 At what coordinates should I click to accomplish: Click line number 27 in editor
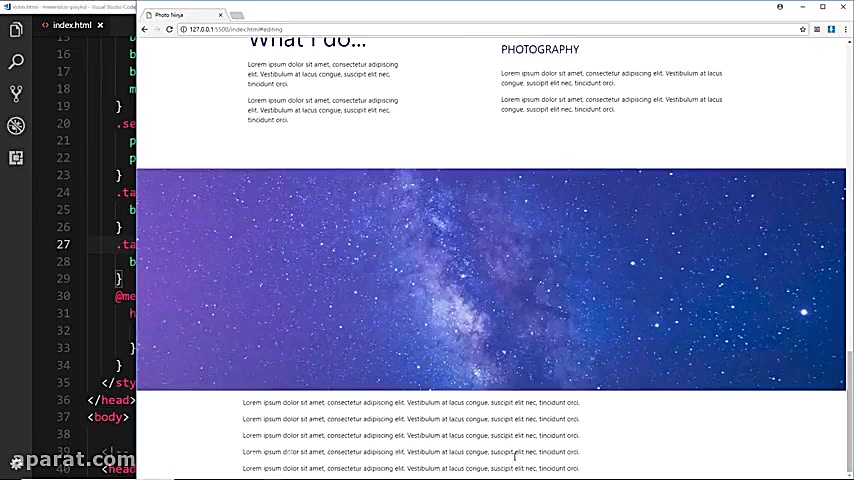(x=63, y=244)
